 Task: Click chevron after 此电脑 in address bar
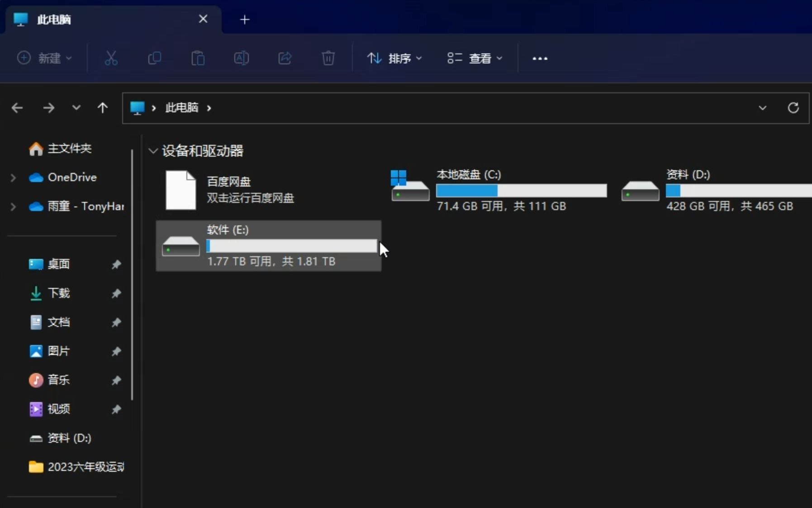tap(209, 108)
